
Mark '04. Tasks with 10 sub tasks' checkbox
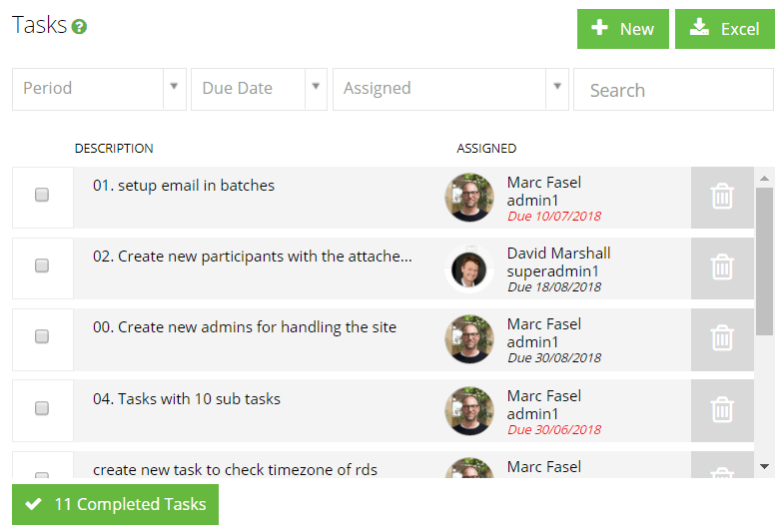coord(42,408)
